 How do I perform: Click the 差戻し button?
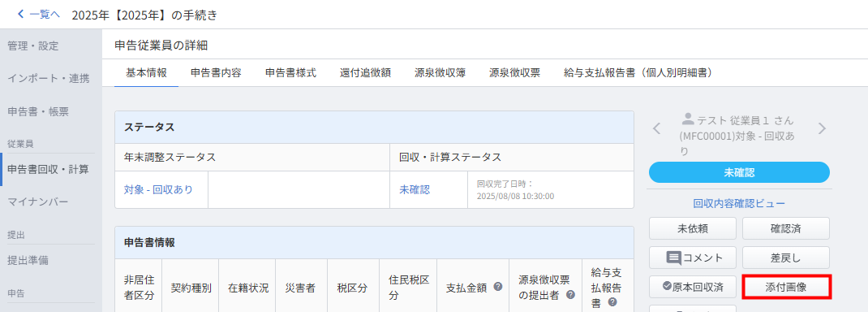785,257
